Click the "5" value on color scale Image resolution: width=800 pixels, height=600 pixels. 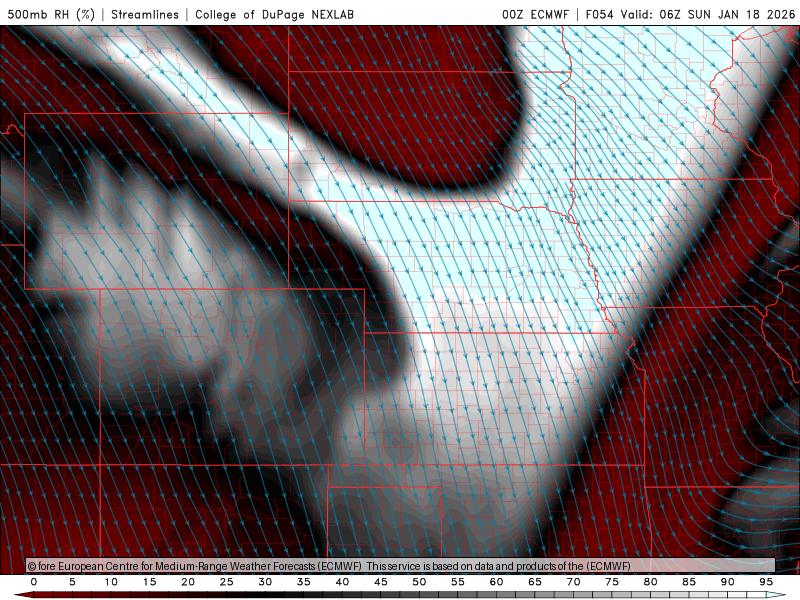[72, 582]
